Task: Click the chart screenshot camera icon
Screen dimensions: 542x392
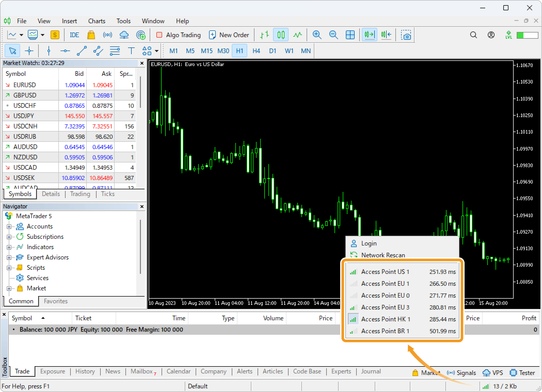Action: pyautogui.click(x=406, y=35)
